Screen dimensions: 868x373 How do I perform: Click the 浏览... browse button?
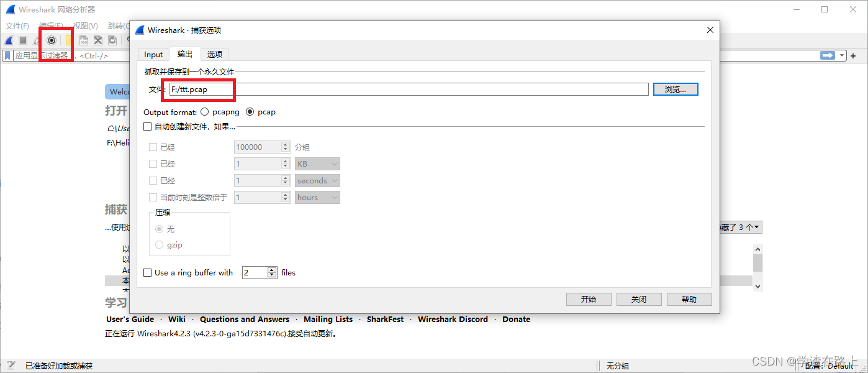pyautogui.click(x=676, y=90)
